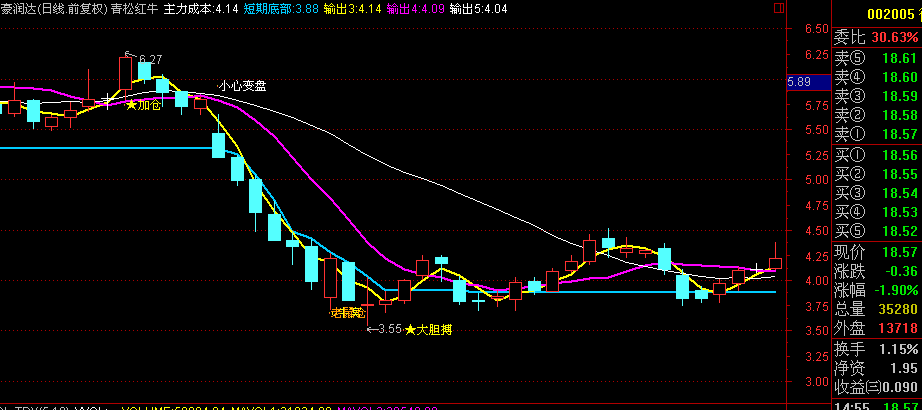
Task: Select the 买① bid row at 18.56
Action: tap(877, 155)
